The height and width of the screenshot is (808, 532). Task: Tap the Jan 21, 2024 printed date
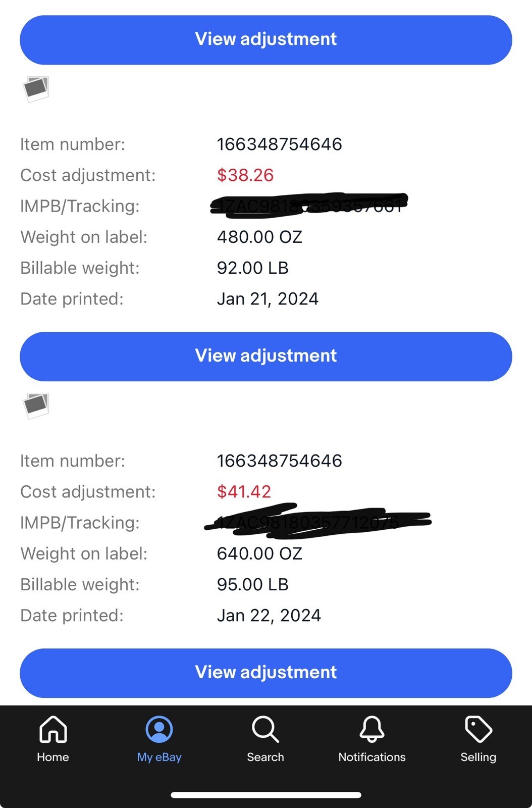(x=268, y=299)
